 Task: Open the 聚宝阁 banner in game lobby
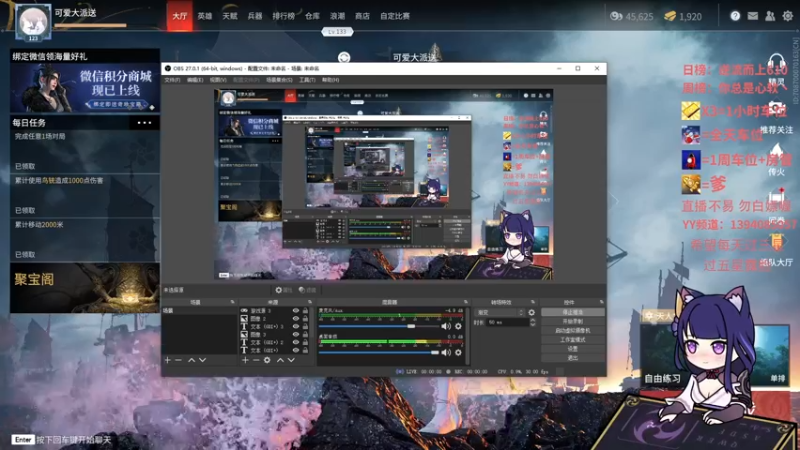(x=85, y=288)
